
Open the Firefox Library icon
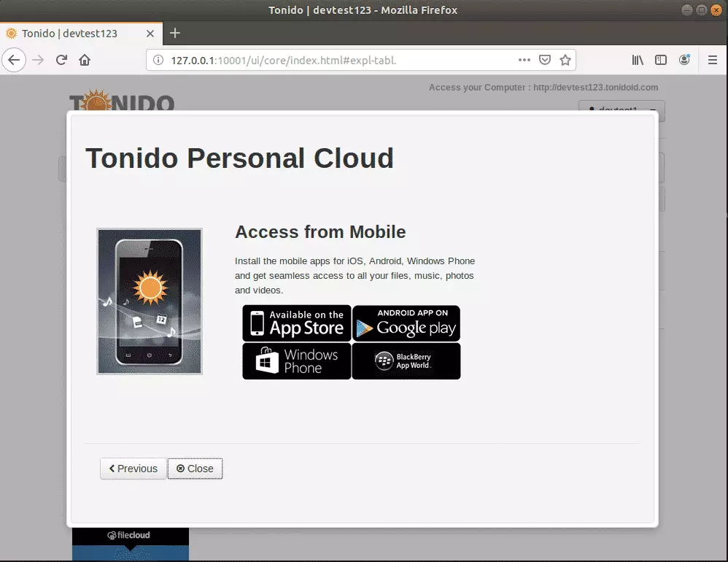click(638, 60)
